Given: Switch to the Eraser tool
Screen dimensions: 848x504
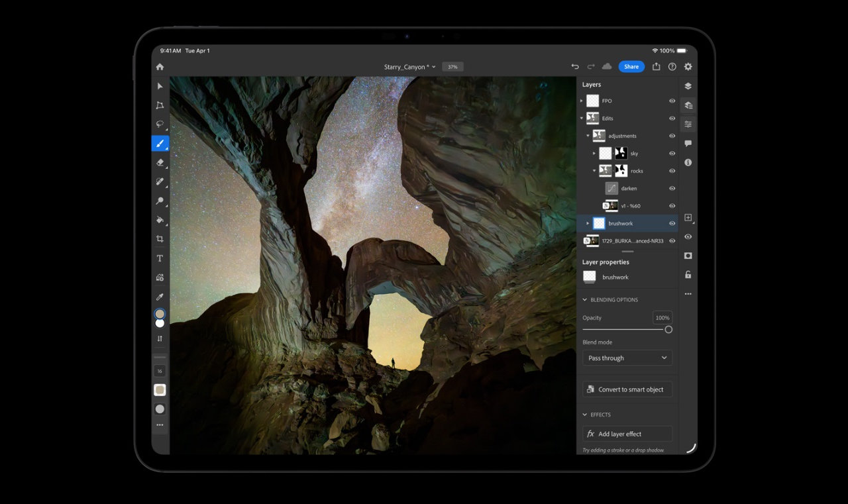Looking at the screenshot, I should point(159,162).
